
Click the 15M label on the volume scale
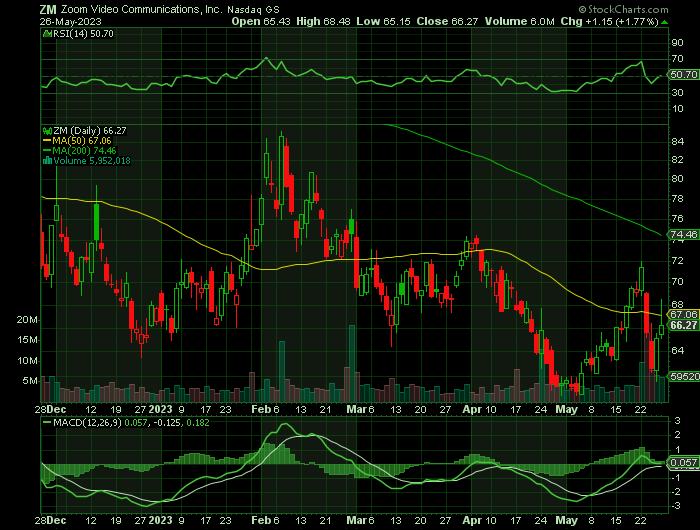pos(27,340)
